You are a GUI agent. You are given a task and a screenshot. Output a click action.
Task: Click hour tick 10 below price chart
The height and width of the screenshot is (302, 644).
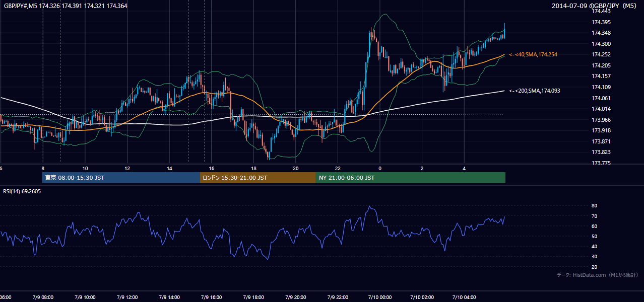[x=85, y=168]
